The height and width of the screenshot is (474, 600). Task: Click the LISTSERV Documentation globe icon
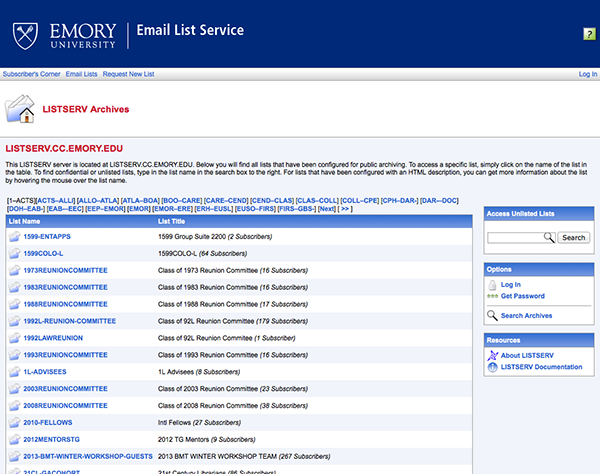tap(491, 367)
